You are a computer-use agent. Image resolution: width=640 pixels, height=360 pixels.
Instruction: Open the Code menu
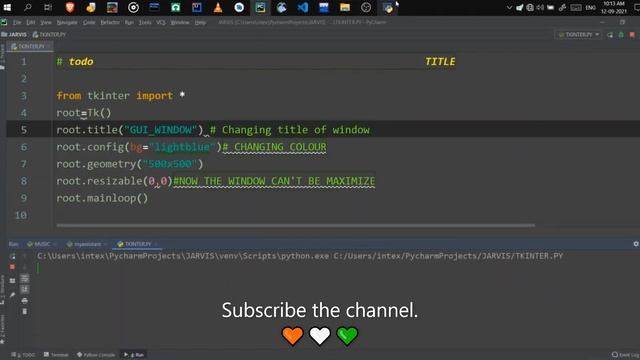pos(89,22)
